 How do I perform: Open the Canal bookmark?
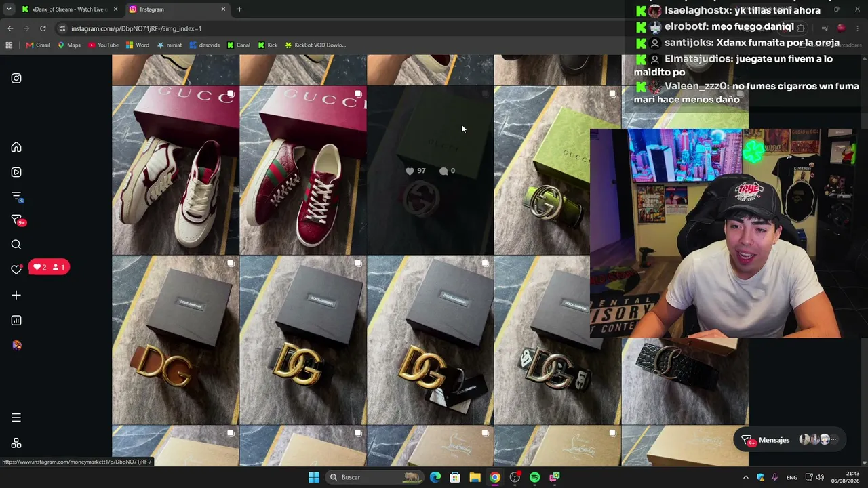tap(238, 45)
